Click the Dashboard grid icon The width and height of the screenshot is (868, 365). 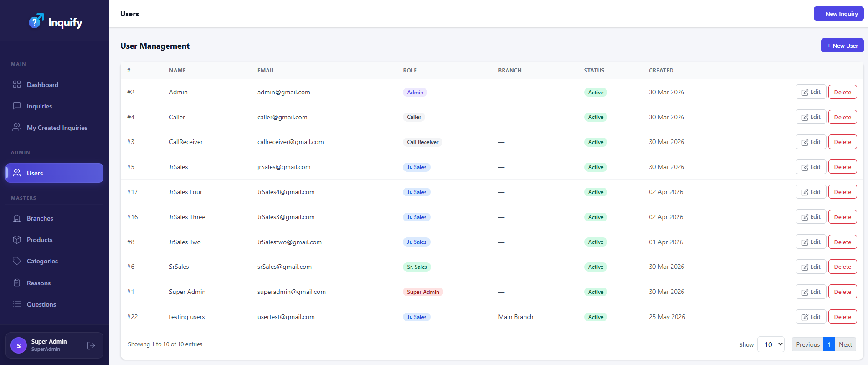click(x=17, y=84)
